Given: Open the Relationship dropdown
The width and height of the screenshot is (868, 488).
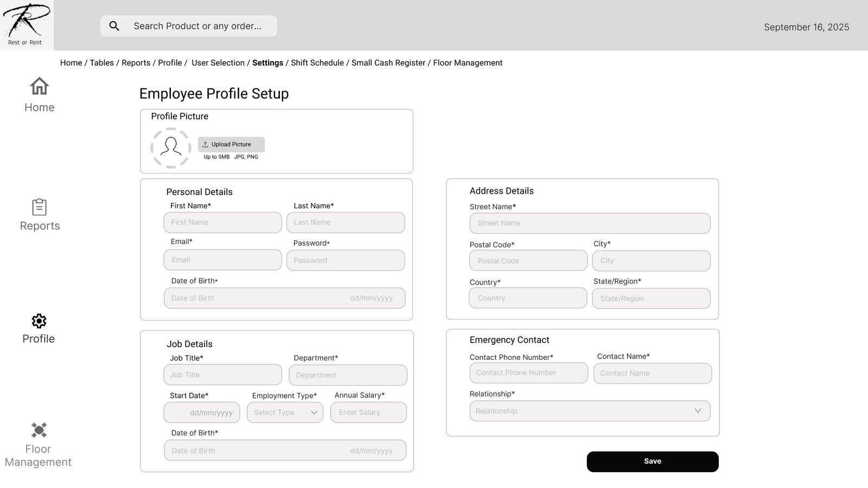Looking at the screenshot, I should click(590, 411).
